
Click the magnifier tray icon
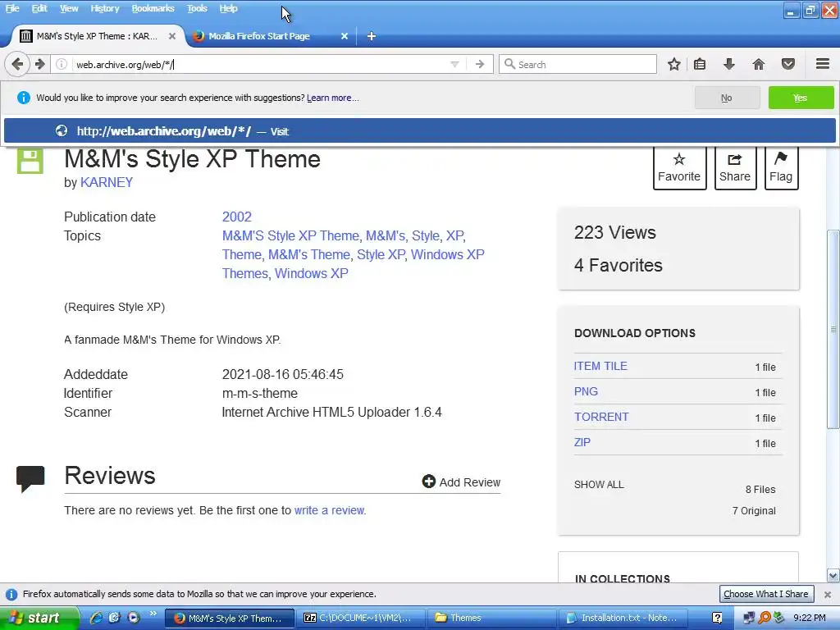pyautogui.click(x=764, y=619)
